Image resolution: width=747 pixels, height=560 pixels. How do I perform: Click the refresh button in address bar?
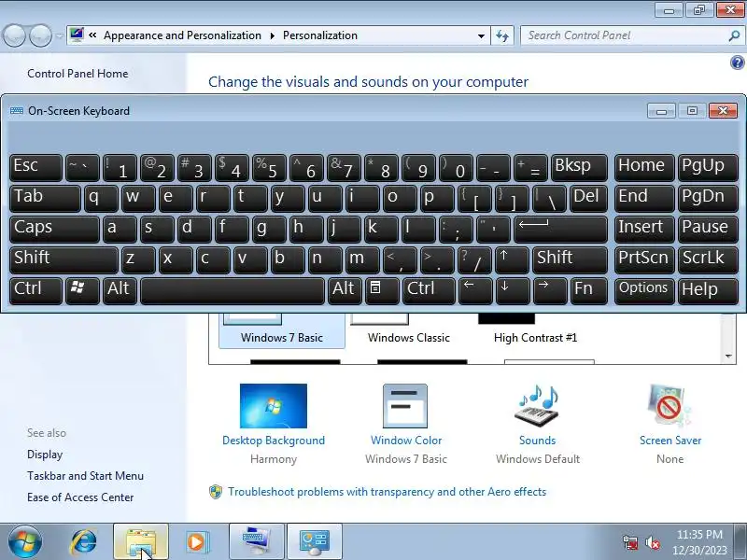(502, 35)
